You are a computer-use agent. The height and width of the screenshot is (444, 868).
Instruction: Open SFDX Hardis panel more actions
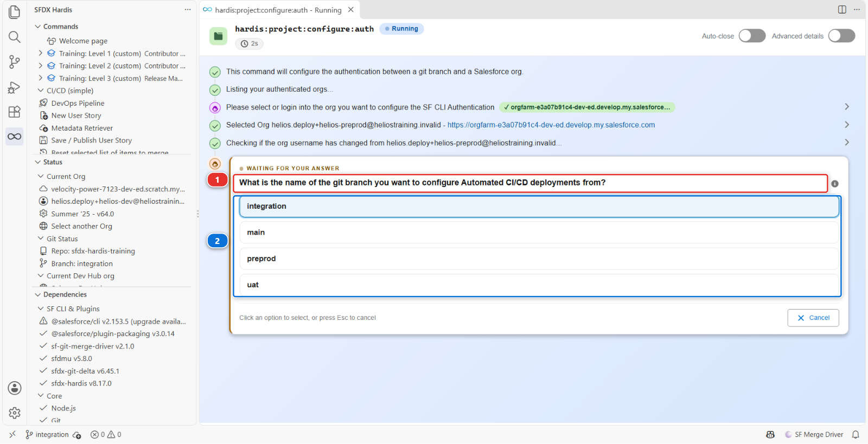coord(188,10)
